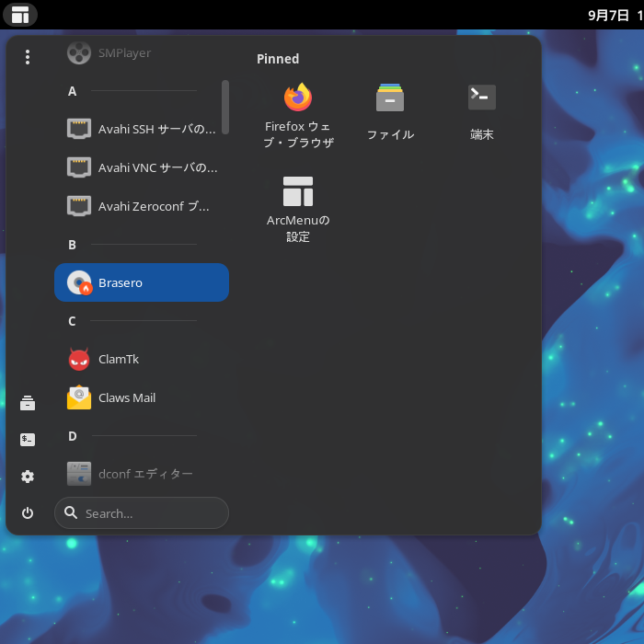
Task: Click the D section header
Action: click(73, 436)
